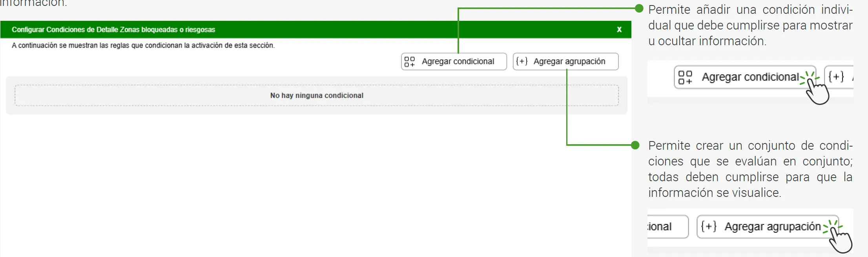Click the 'A continuación se muestran las reglas' description
Screen dimensions: 868x257
click(x=143, y=46)
